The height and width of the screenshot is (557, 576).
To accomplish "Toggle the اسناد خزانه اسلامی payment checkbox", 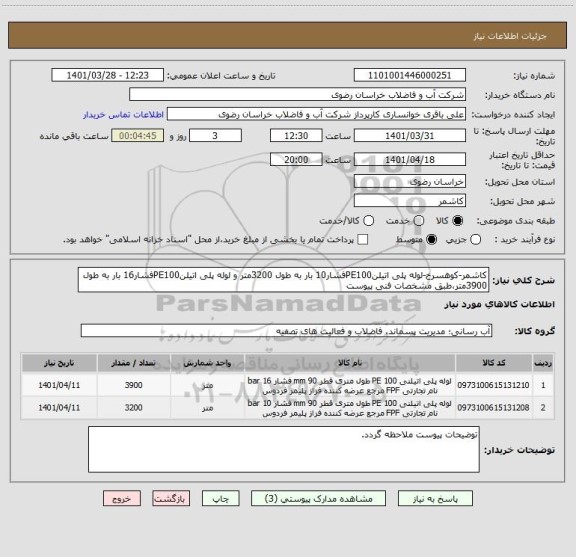I will tap(363, 240).
